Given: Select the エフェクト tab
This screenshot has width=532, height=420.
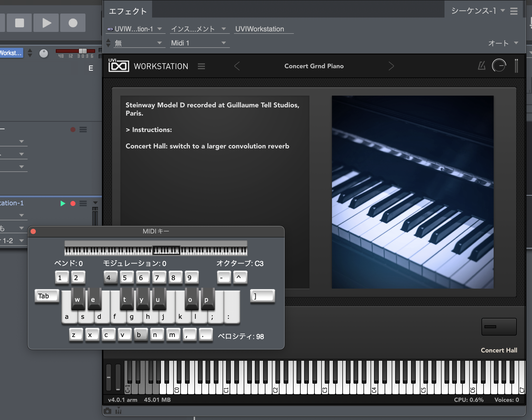Looking at the screenshot, I should 128,11.
